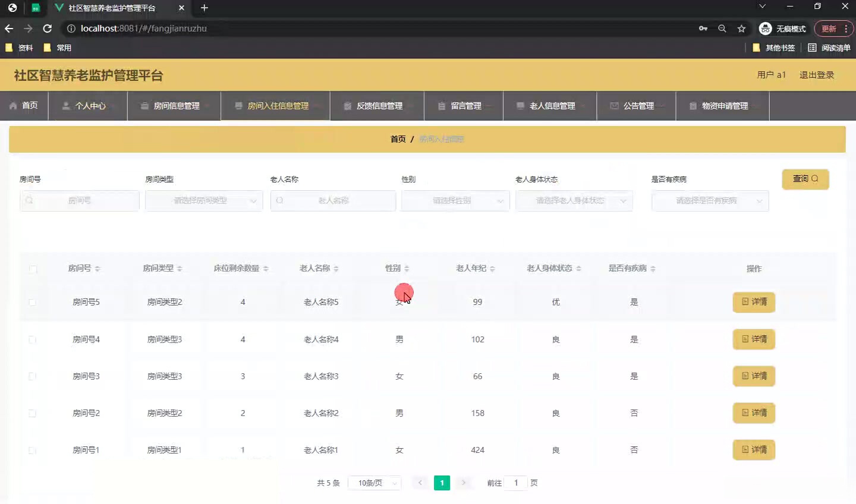The height and width of the screenshot is (504, 856).
Task: Open the 老人信息管理 menu
Action: [x=550, y=106]
